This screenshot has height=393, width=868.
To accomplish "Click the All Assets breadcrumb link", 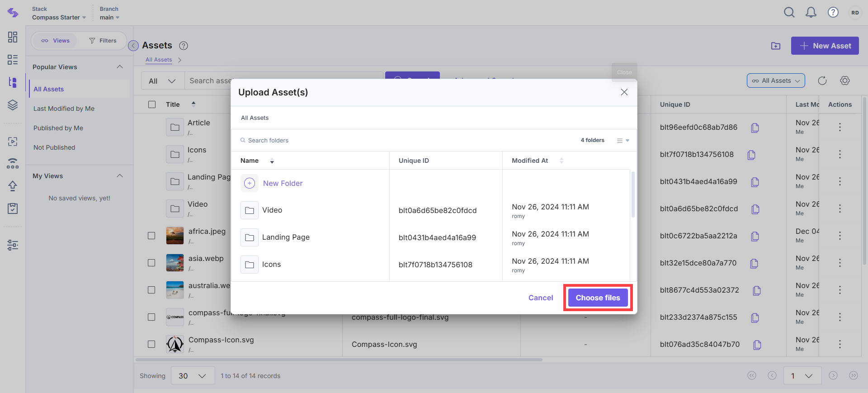I will 159,60.
